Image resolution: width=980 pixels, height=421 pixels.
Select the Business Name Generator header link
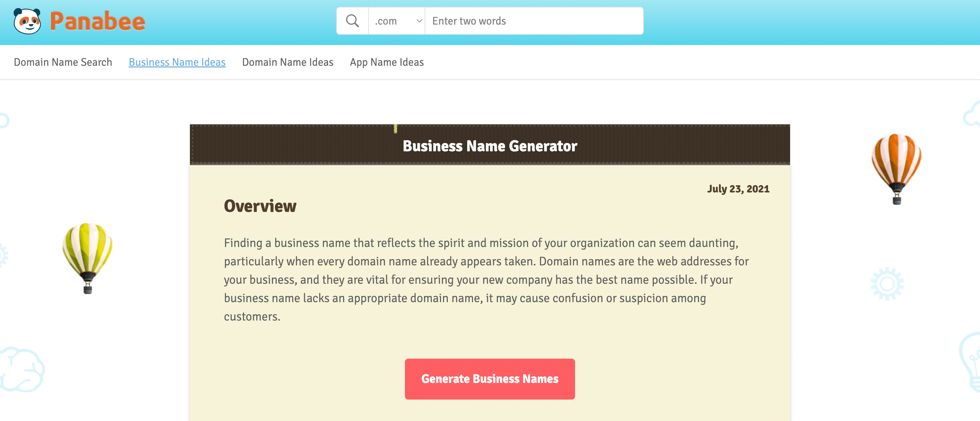coord(489,146)
